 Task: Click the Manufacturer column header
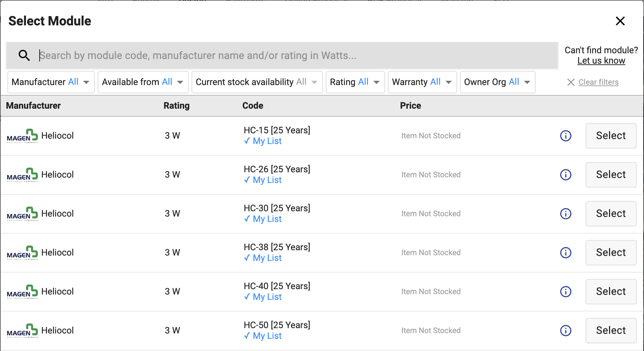pyautogui.click(x=34, y=106)
